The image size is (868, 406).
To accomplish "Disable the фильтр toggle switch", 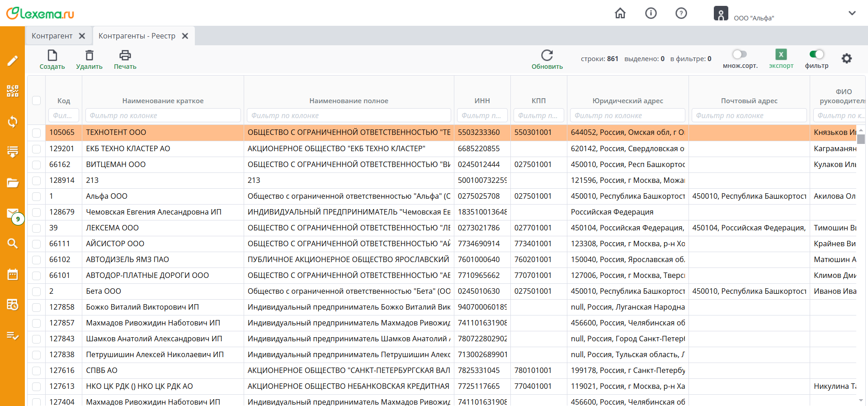I will 816,54.
